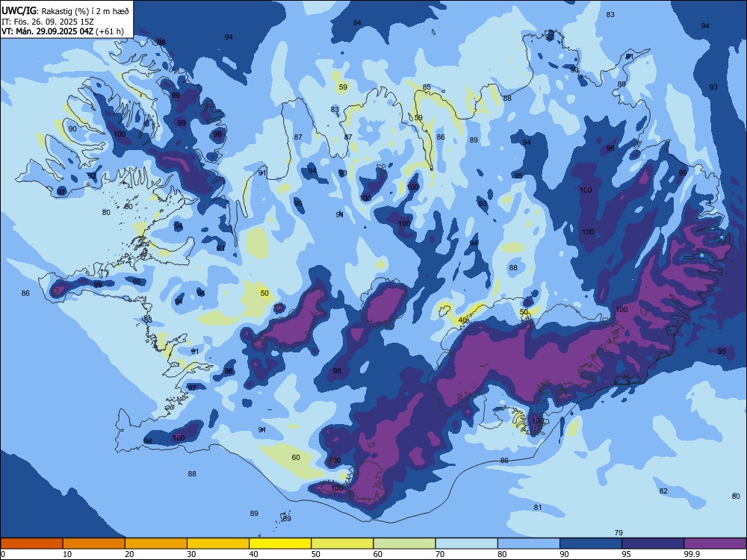Click the '20' legend tick label
Screen dimensions: 747x560
point(129,554)
